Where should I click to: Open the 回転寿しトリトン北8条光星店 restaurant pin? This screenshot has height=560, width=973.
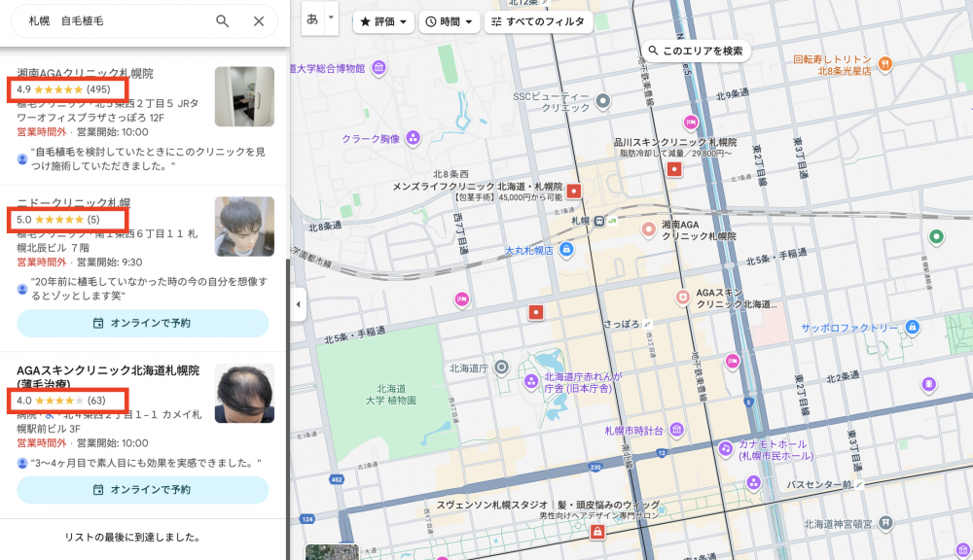[x=884, y=64]
